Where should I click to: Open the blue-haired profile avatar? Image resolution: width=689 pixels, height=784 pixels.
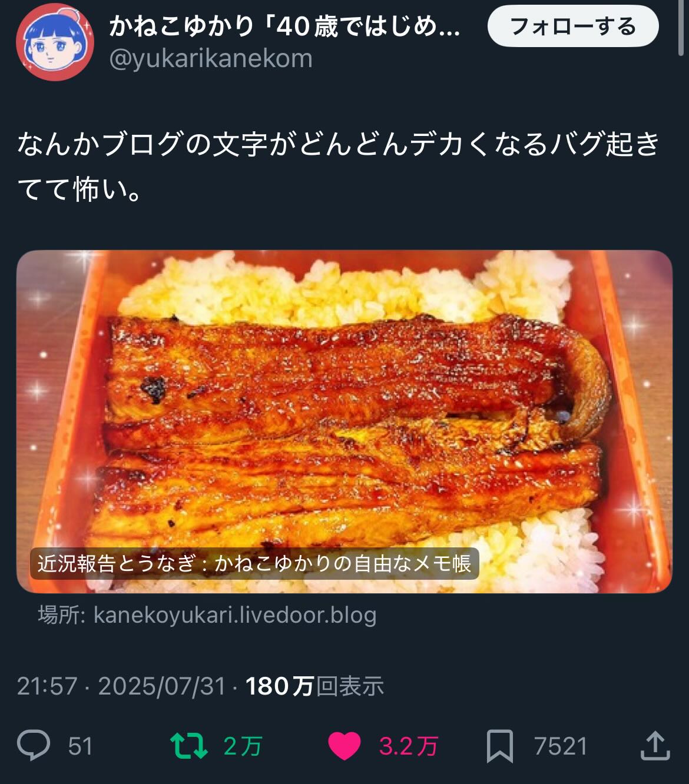pyautogui.click(x=55, y=42)
